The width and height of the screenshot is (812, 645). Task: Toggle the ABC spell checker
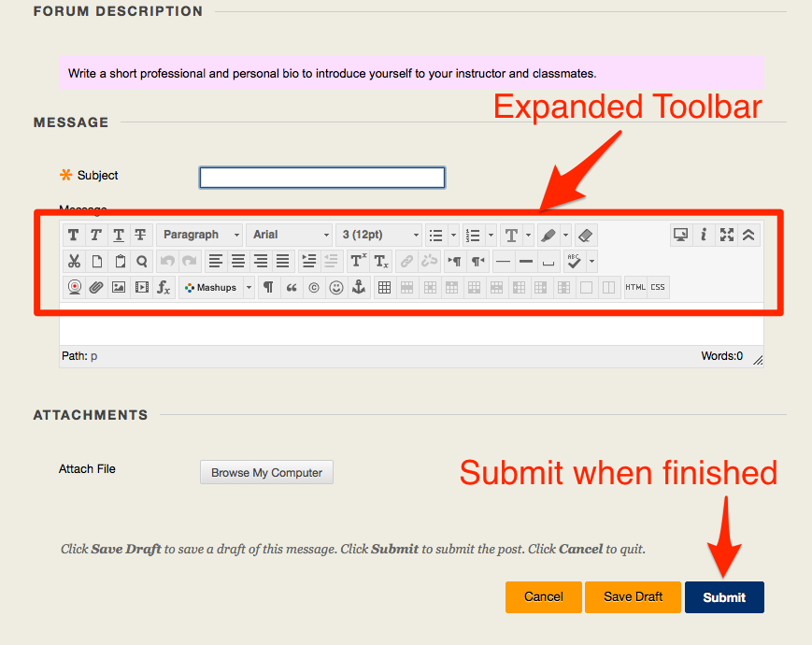point(574,262)
